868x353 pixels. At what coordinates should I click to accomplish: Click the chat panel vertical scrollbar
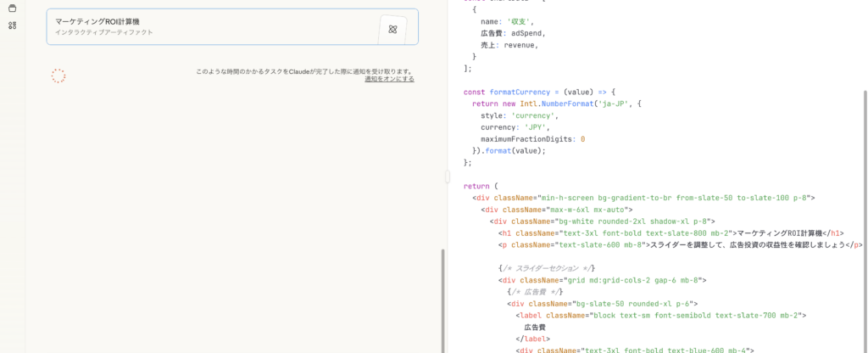pos(441,297)
